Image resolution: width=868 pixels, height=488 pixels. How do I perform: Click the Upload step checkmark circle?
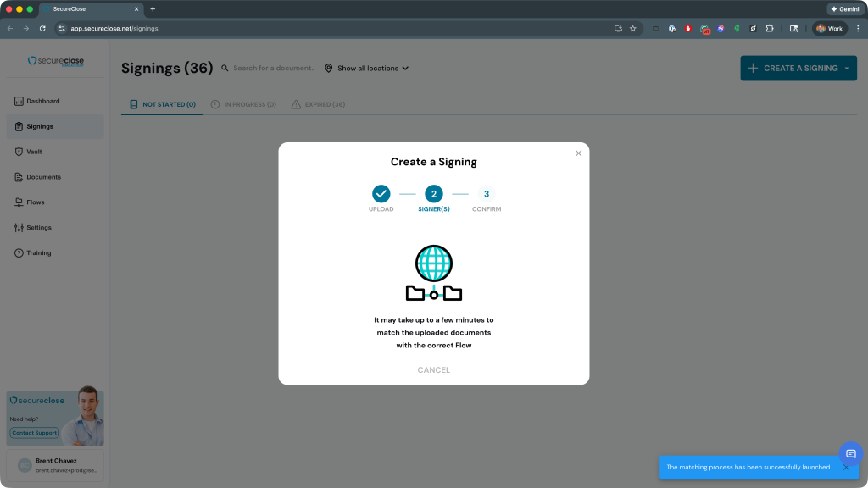381,194
